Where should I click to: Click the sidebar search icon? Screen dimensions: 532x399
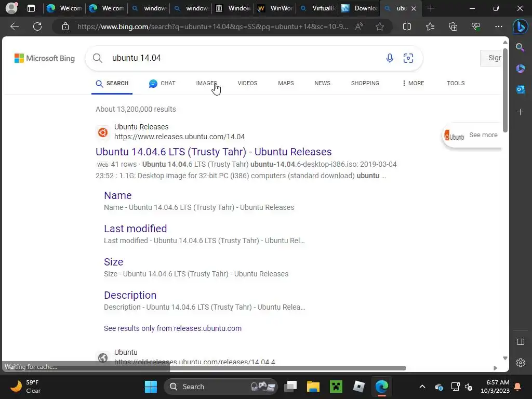[x=520, y=47]
